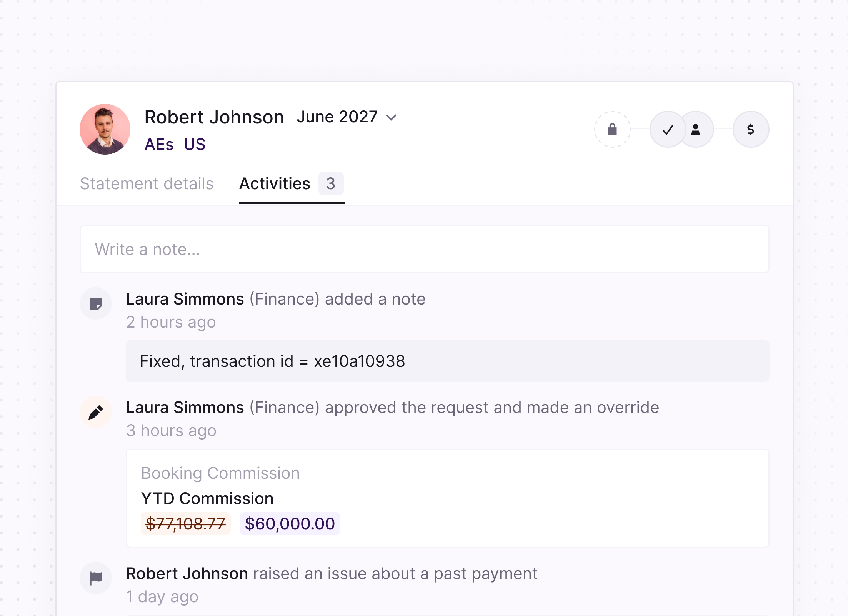848x616 pixels.
Task: Click the checkmark approval step icon
Action: (668, 129)
